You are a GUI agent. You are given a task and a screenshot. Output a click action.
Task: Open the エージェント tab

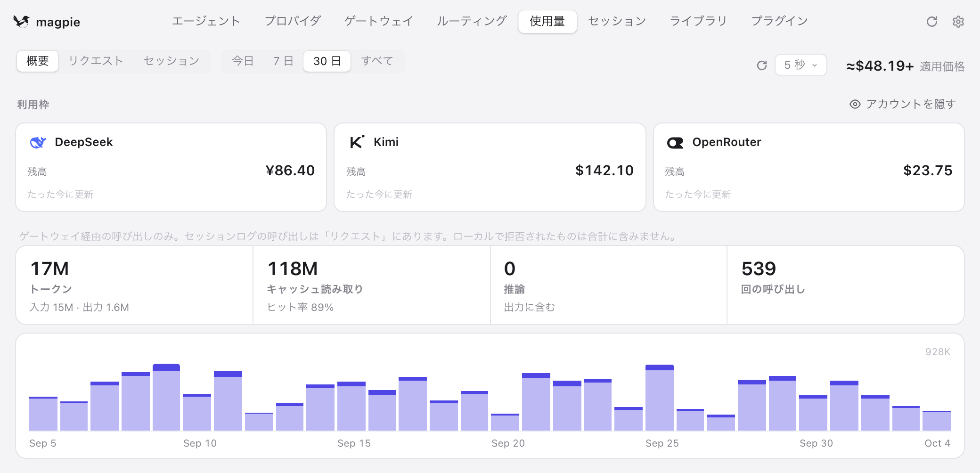pyautogui.click(x=206, y=21)
